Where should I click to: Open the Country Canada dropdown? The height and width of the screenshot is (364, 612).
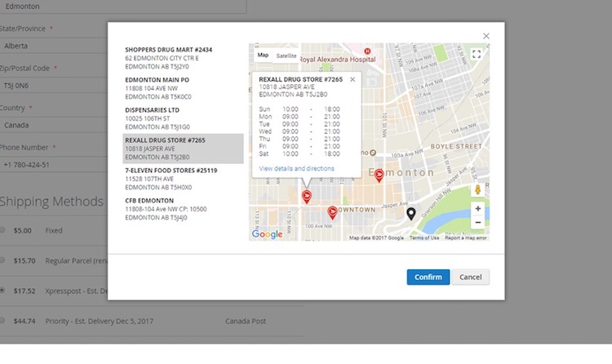[54, 125]
